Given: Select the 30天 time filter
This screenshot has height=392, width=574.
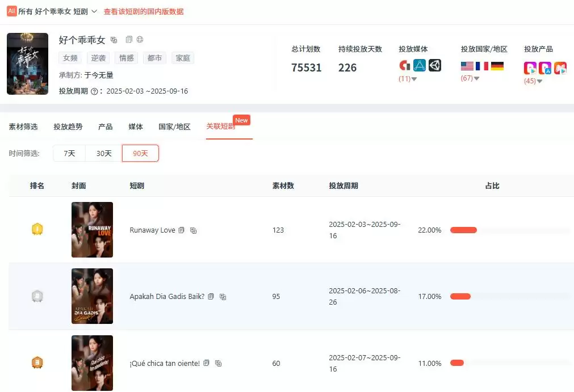Looking at the screenshot, I should pos(104,154).
